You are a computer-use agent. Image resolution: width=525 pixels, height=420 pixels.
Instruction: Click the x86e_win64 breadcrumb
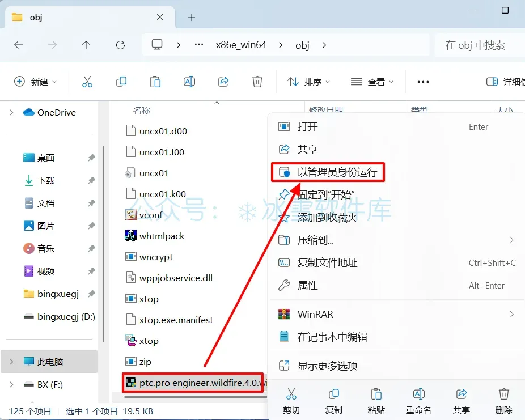(241, 45)
